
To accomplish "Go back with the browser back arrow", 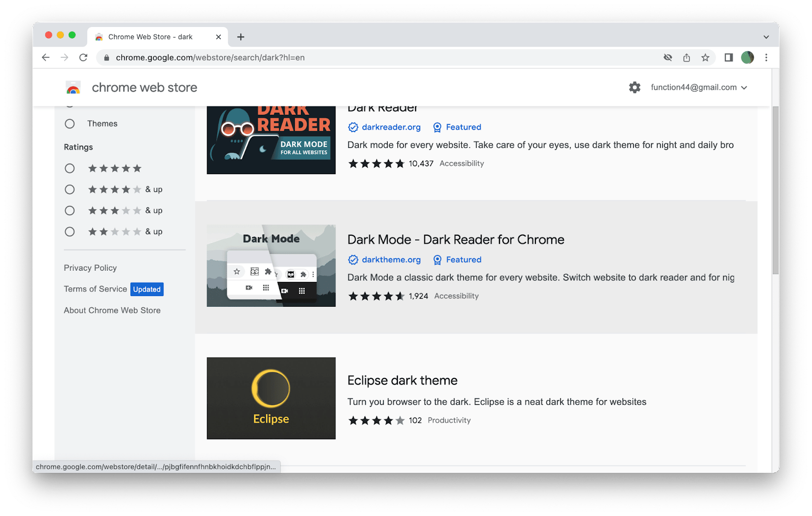I will [46, 57].
